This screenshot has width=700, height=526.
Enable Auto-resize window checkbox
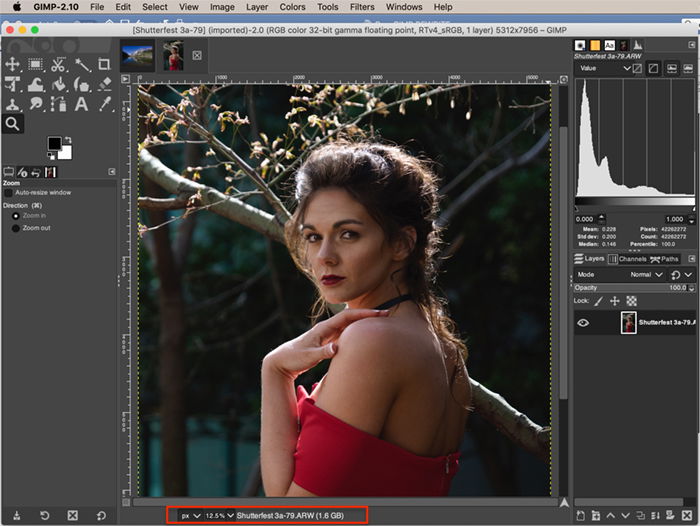[x=9, y=192]
